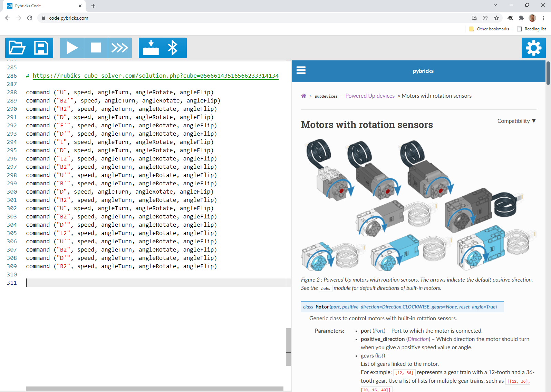
Task: Open the Reading list
Action: pos(531,29)
